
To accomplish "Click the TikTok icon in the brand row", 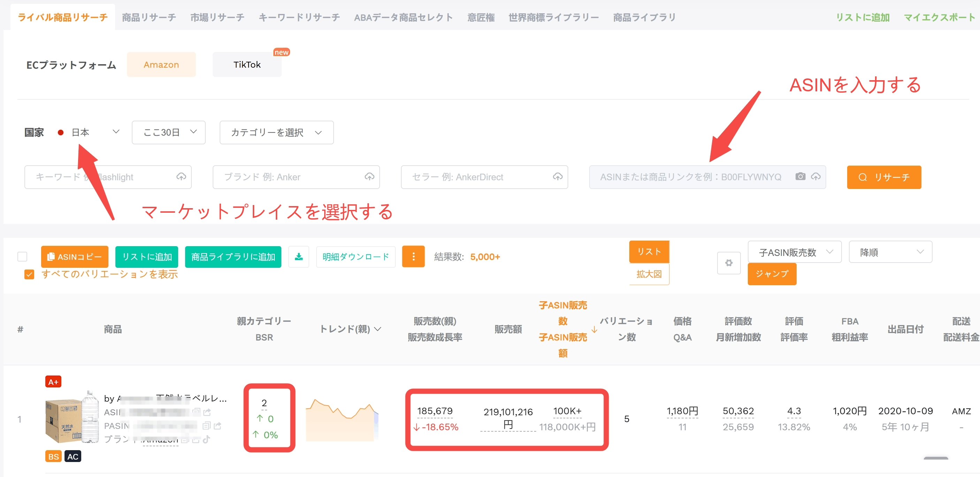I will (206, 439).
